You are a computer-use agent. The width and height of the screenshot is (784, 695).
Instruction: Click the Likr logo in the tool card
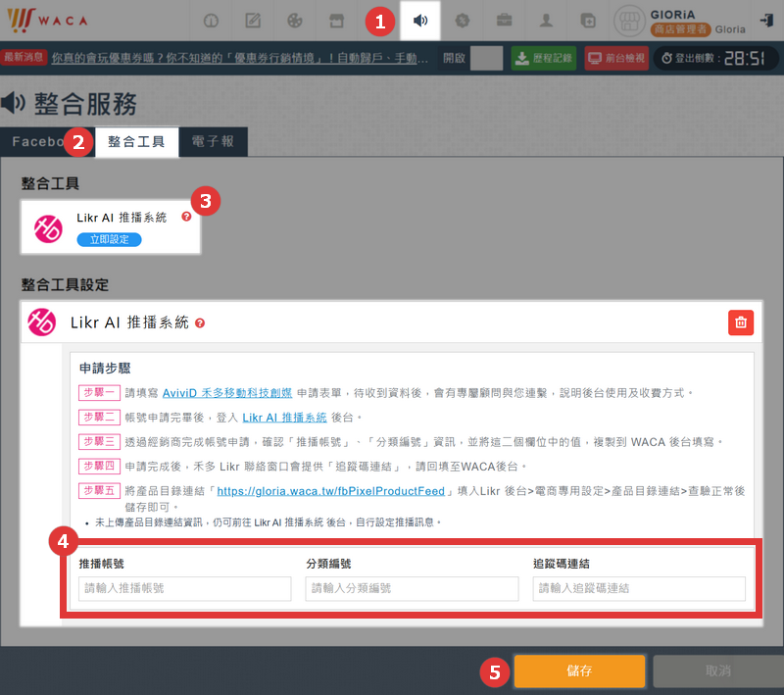[48, 229]
